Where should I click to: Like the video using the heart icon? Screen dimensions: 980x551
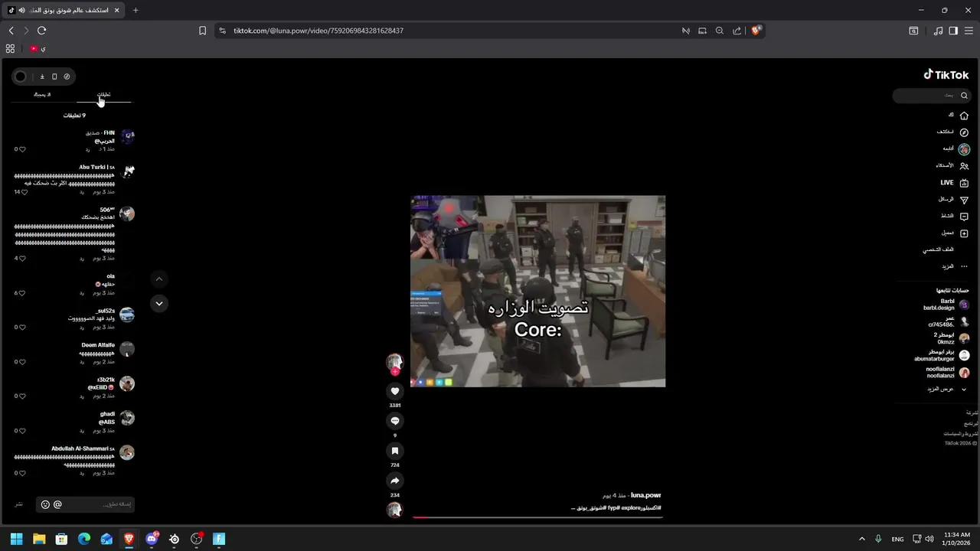pyautogui.click(x=395, y=391)
